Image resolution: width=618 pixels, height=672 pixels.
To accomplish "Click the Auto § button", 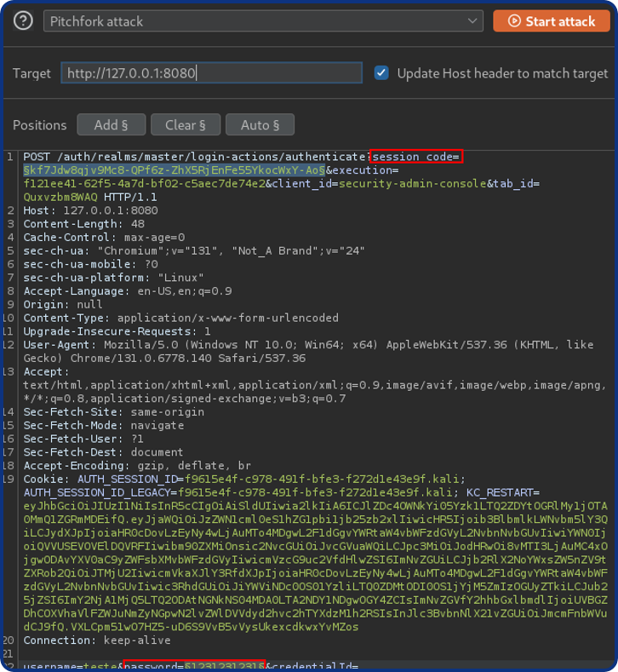I will [260, 125].
